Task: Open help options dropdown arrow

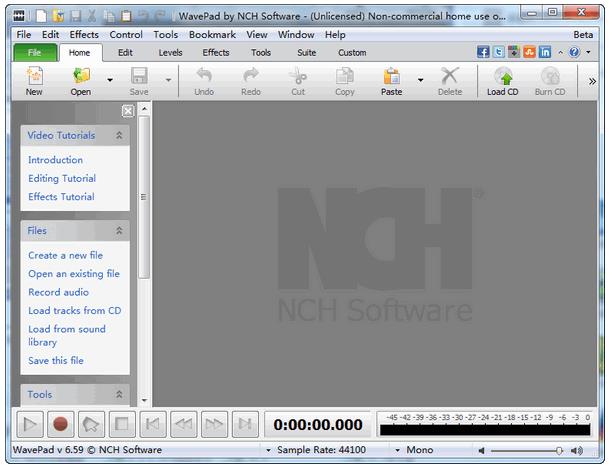Action: 588,52
